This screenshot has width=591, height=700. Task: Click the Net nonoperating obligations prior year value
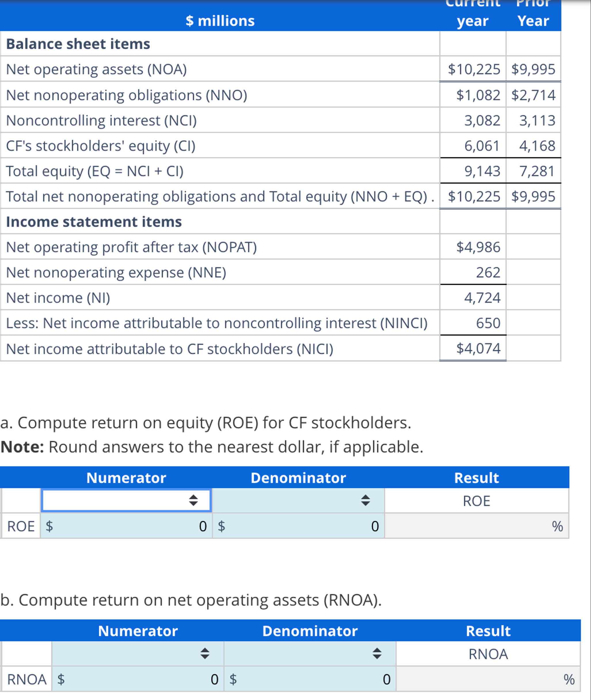click(x=533, y=95)
